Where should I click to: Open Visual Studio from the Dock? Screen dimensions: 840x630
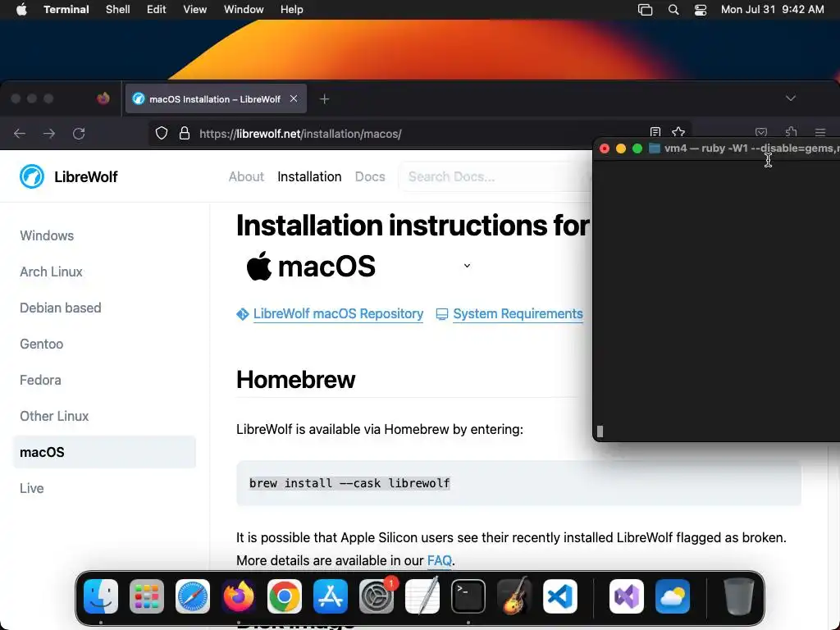tap(627, 596)
